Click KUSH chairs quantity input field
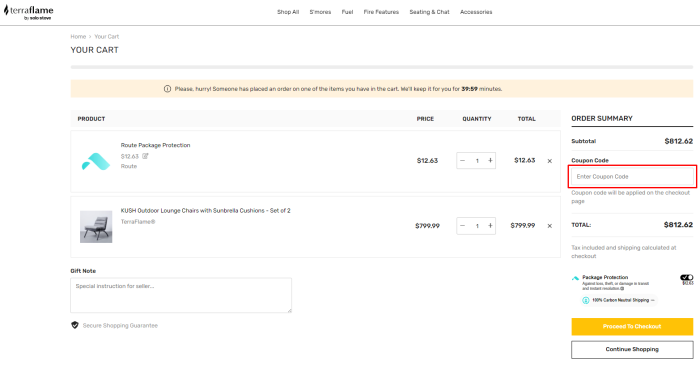Image resolution: width=700 pixels, height=365 pixels. (477, 226)
